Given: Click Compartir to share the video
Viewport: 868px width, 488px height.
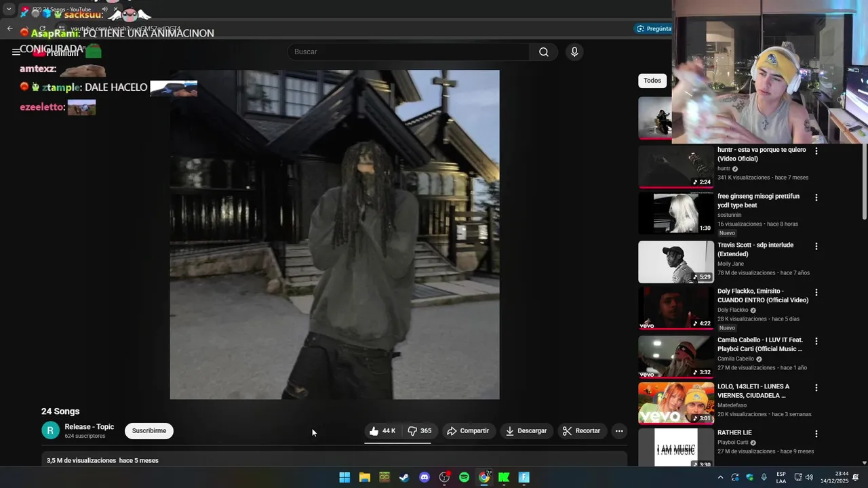Looking at the screenshot, I should click(468, 431).
